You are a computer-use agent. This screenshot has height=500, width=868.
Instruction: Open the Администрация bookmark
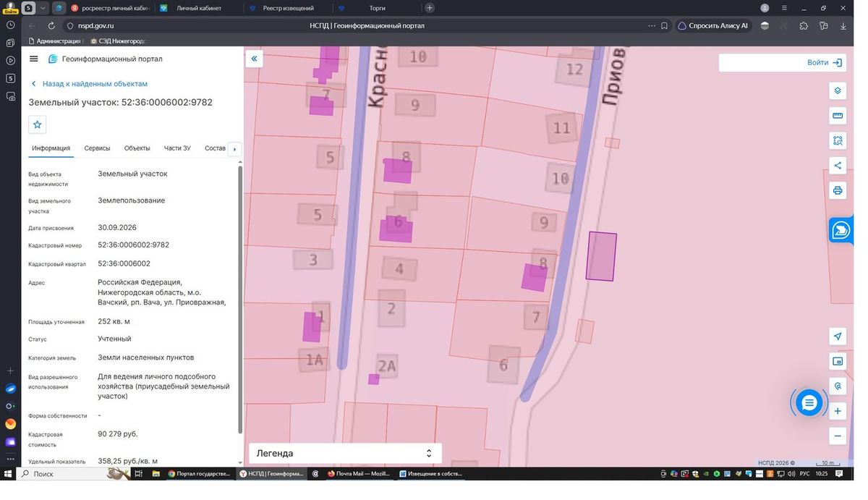click(55, 41)
